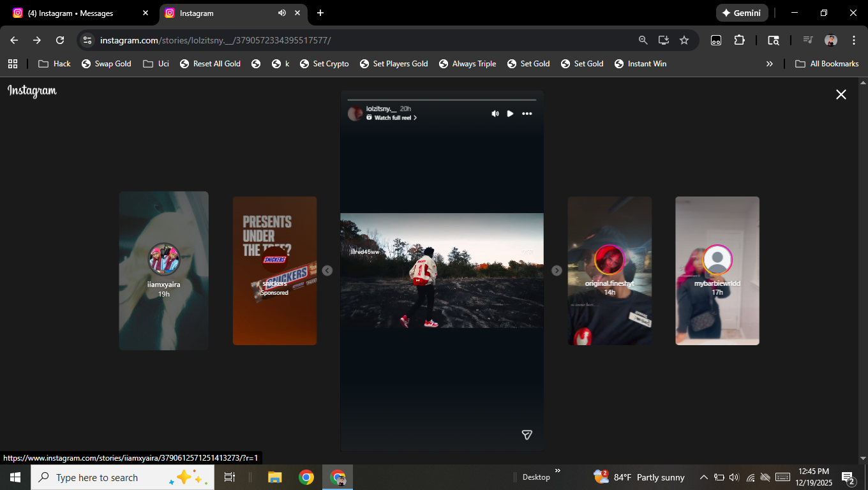The width and height of the screenshot is (868, 490).
Task: Open mybarbiewrldd story thumbnail
Action: click(x=717, y=271)
